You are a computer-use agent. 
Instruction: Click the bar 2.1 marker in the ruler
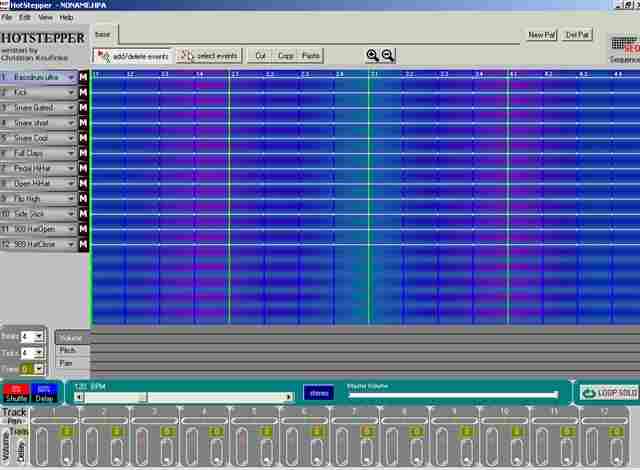[235, 74]
